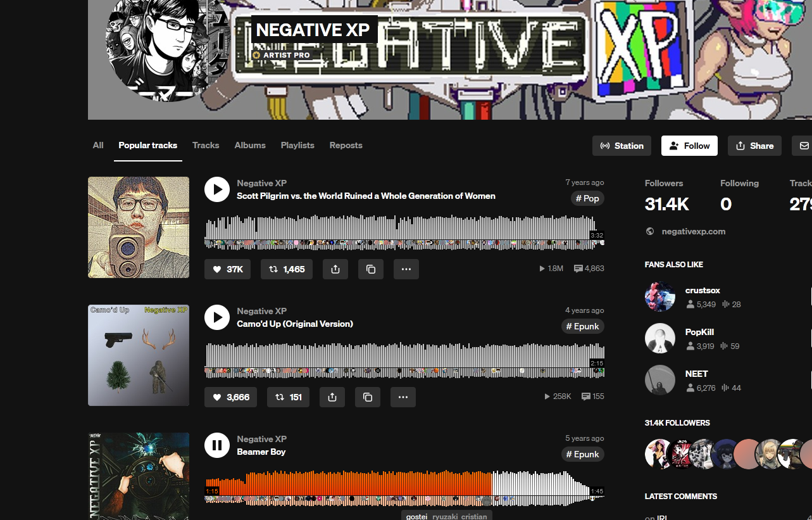812x520 pixels.
Task: Open more options for Camo'd Up
Action: point(403,397)
